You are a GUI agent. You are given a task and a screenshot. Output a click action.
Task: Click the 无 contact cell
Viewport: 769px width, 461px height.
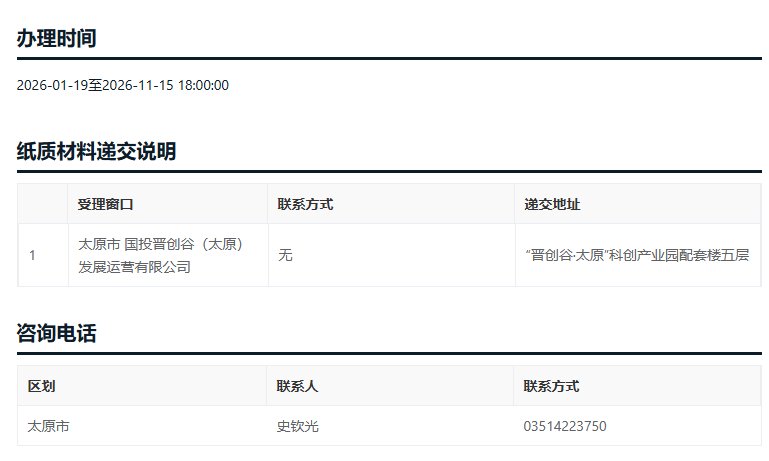[285, 255]
